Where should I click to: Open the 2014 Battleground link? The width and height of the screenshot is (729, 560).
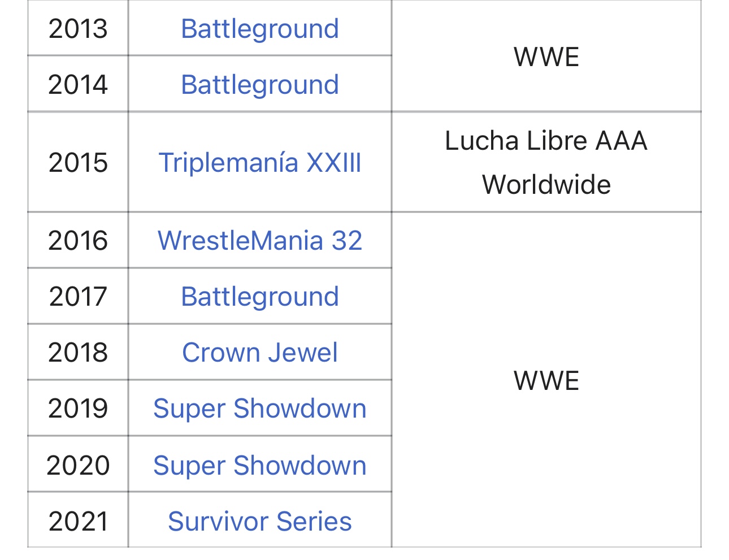pos(259,85)
